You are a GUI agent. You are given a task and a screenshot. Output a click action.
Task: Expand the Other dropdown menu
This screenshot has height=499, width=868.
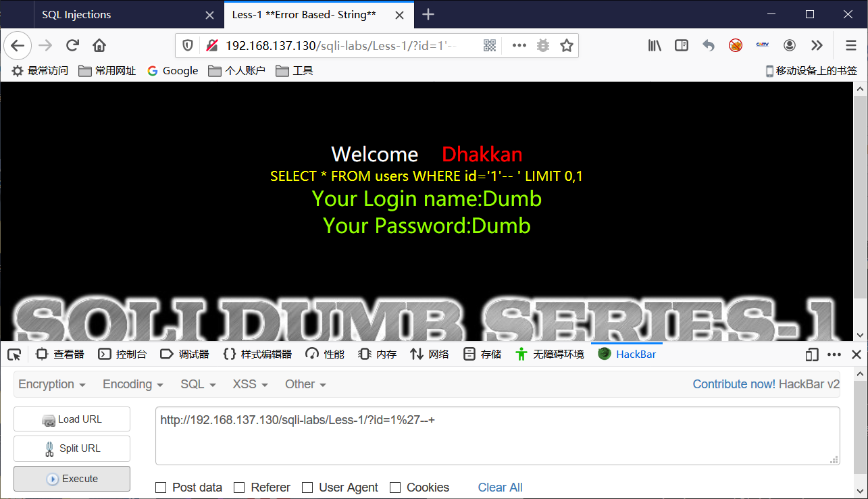tap(305, 384)
